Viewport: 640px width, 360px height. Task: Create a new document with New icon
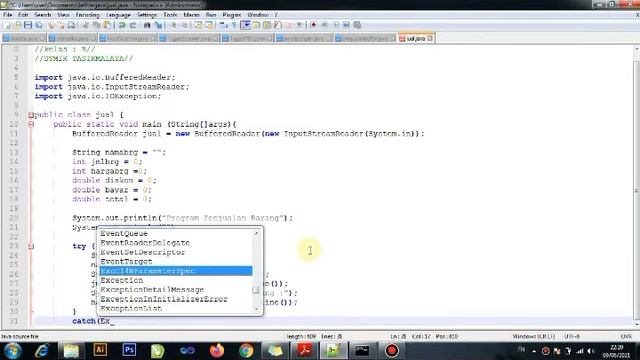point(7,25)
